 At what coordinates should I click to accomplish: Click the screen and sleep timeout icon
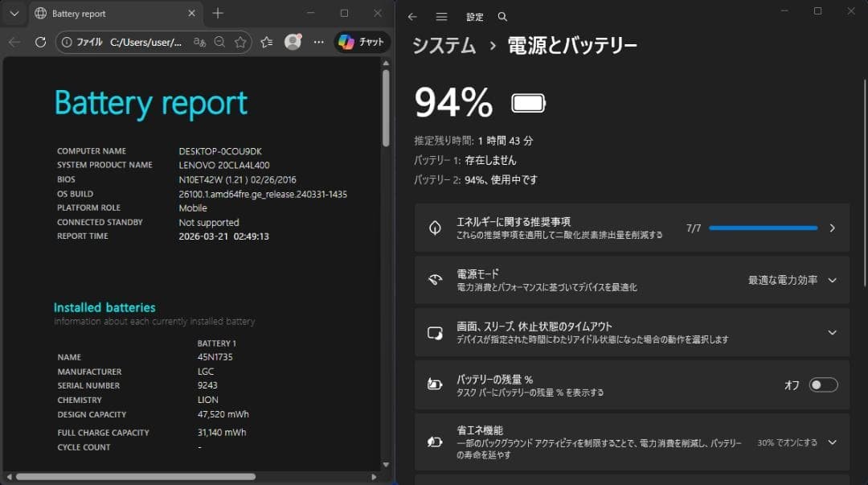tap(435, 332)
